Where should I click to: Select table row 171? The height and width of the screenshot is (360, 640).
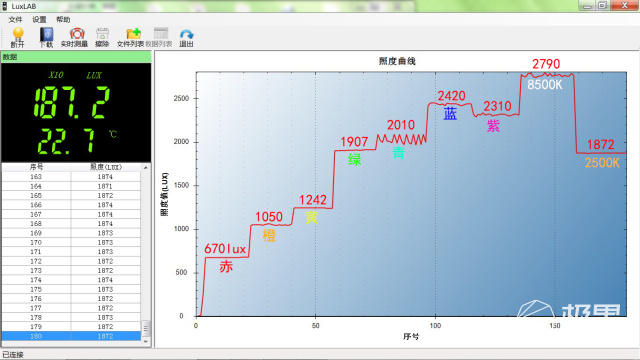tap(71, 252)
